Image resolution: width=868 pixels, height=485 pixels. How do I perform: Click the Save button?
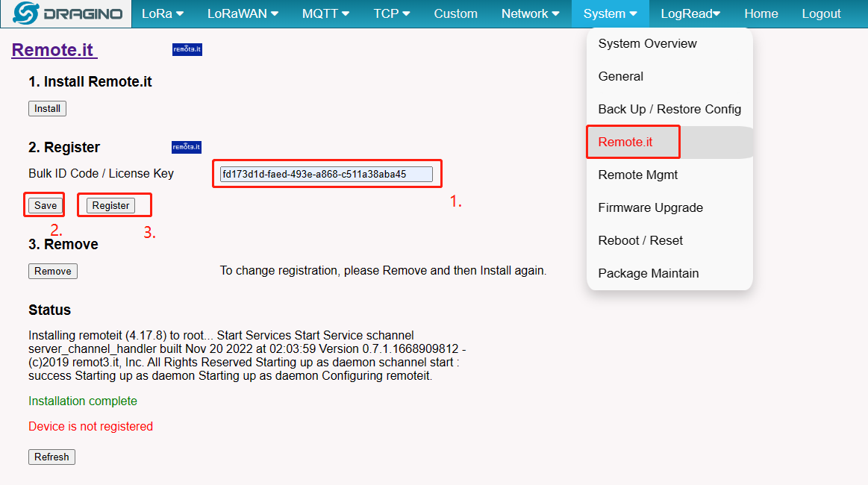(46, 205)
